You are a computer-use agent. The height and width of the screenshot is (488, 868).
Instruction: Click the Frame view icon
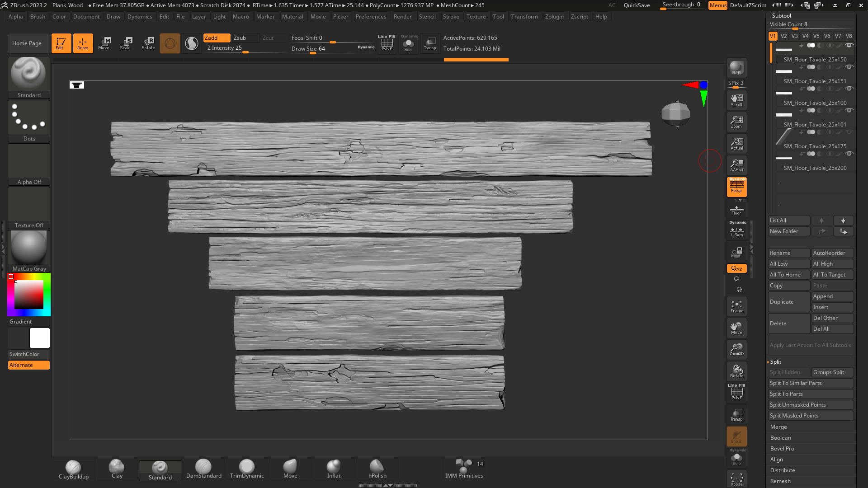(736, 306)
